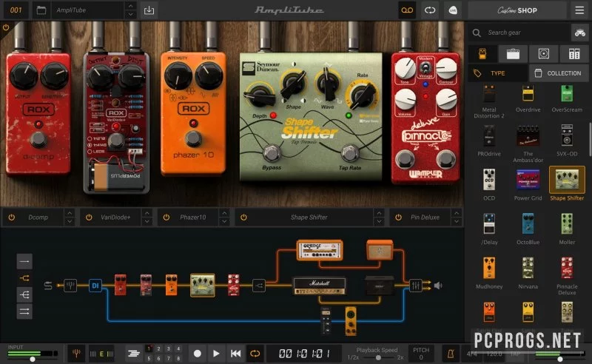Click the looper icon in top bar
Viewport: 592px width, 364px height.
(430, 10)
